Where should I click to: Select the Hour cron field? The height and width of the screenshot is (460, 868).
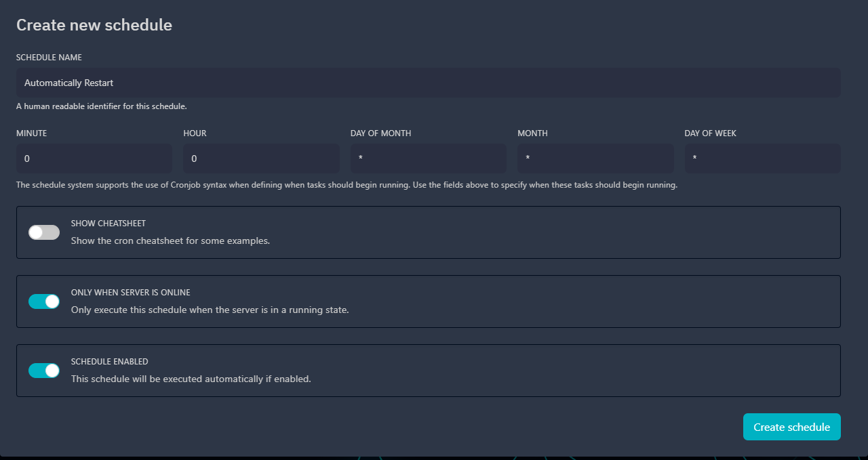pyautogui.click(x=261, y=159)
